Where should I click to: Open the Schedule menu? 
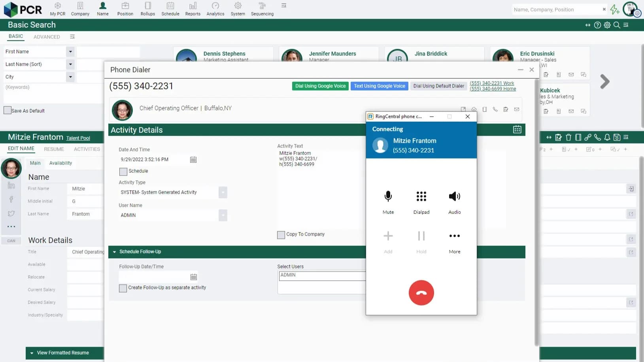pyautogui.click(x=170, y=9)
